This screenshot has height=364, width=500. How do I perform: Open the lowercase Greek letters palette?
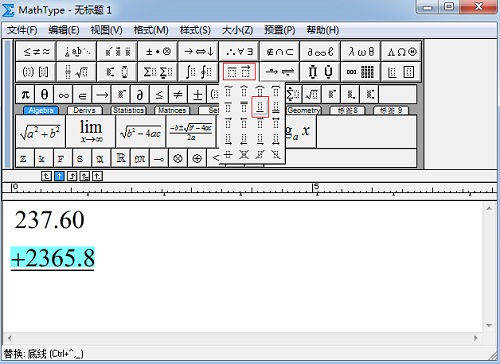click(361, 51)
